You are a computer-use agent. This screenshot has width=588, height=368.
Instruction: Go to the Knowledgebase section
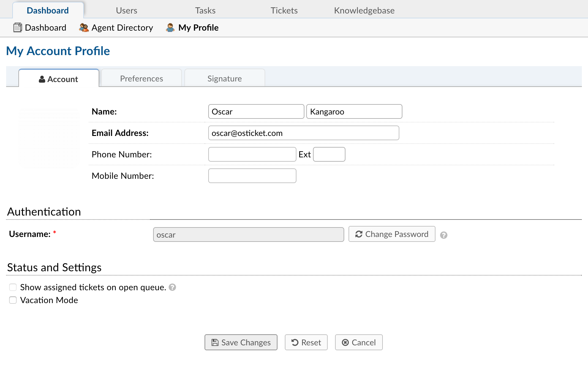click(x=364, y=10)
